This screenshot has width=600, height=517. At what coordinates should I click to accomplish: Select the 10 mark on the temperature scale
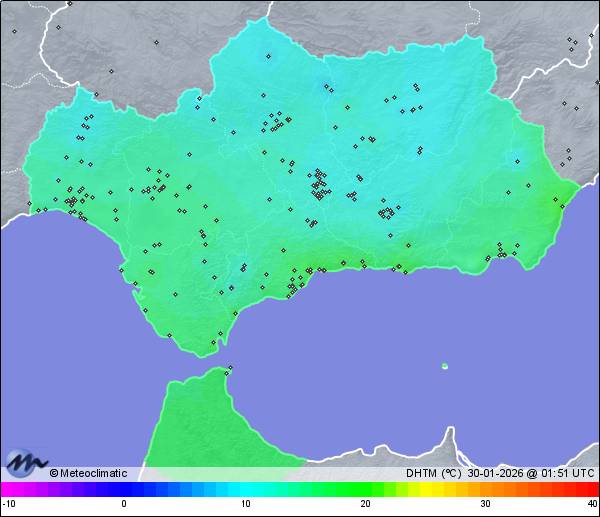245,504
